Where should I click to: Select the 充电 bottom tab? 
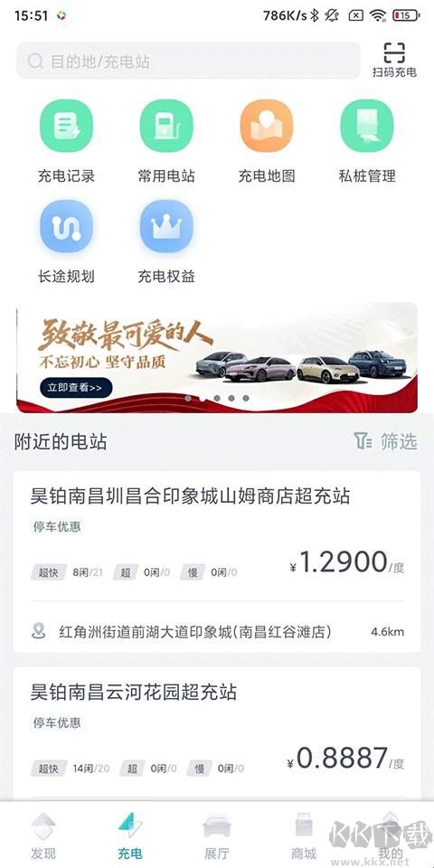point(130,835)
